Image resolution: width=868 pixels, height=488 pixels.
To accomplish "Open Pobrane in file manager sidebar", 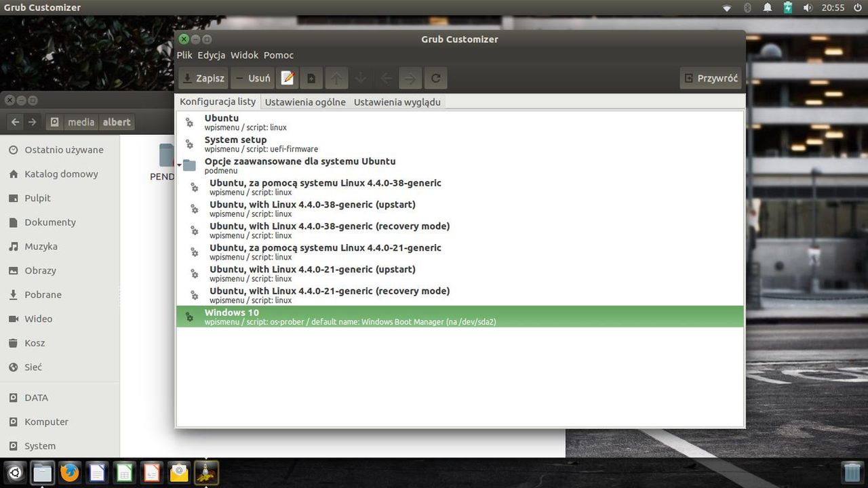I will pyautogui.click(x=60, y=295).
